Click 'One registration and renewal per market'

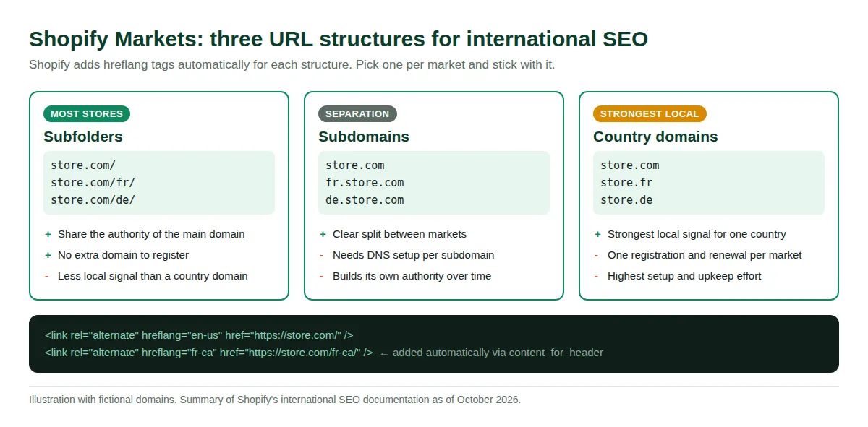coord(705,255)
